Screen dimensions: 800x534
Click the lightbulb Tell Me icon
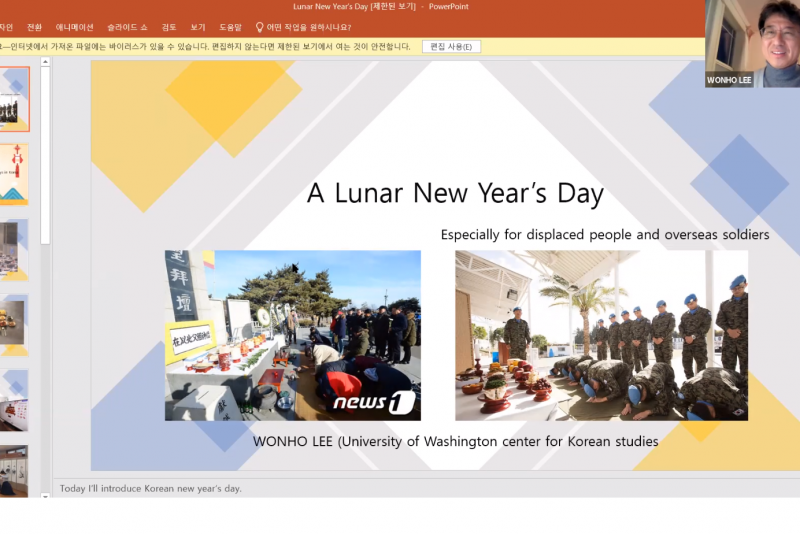click(259, 27)
